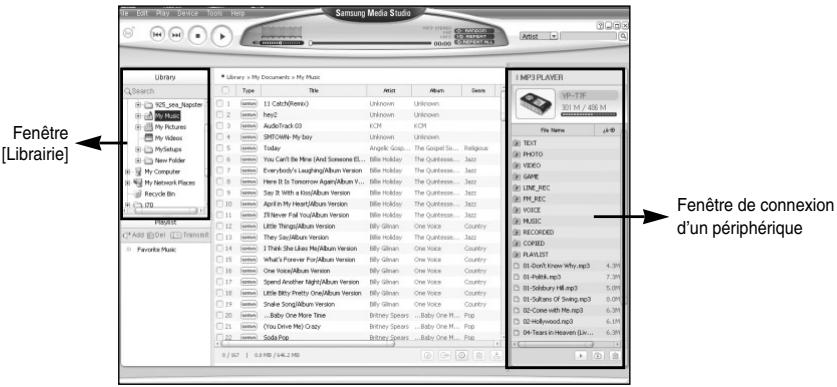Click the search magnifier icon at top right
Image resolution: width=837 pixels, height=387 pixels.
tap(622, 36)
